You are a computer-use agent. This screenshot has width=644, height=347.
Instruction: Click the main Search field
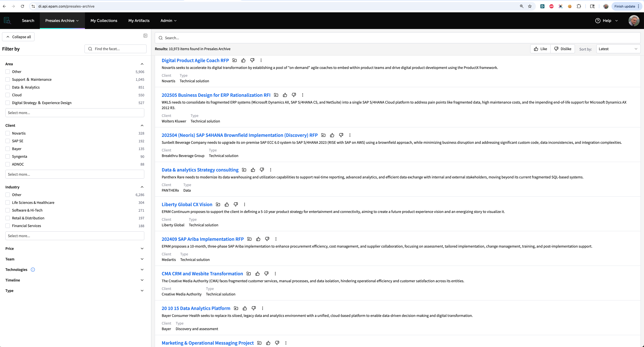coord(397,38)
